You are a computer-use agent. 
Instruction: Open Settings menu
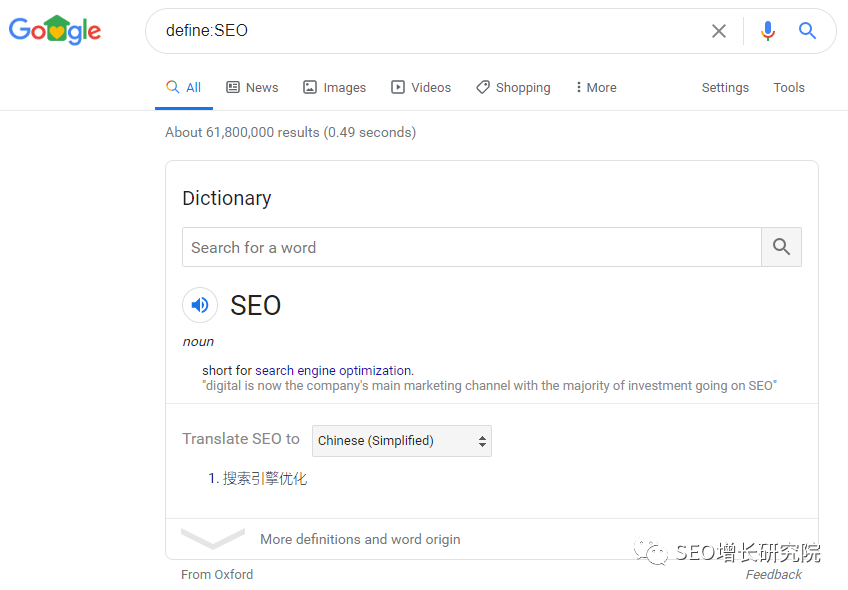click(725, 88)
